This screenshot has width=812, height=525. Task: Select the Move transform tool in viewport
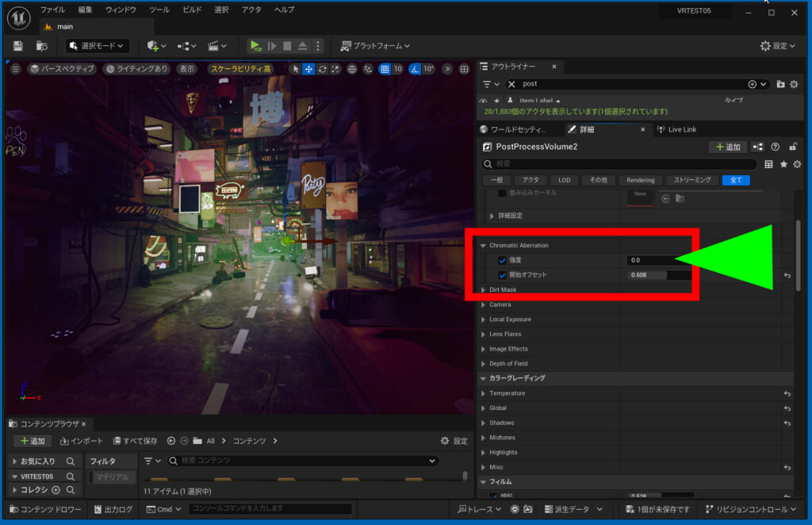click(307, 70)
